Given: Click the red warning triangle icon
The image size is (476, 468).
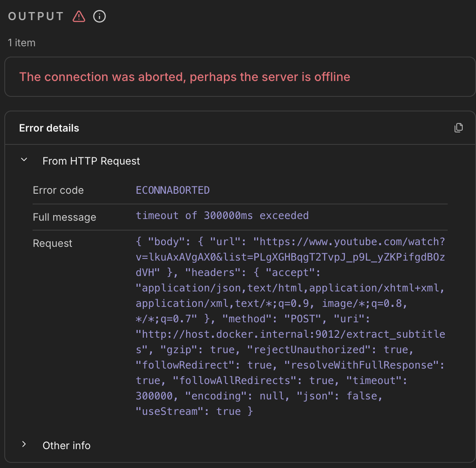Looking at the screenshot, I should point(79,17).
